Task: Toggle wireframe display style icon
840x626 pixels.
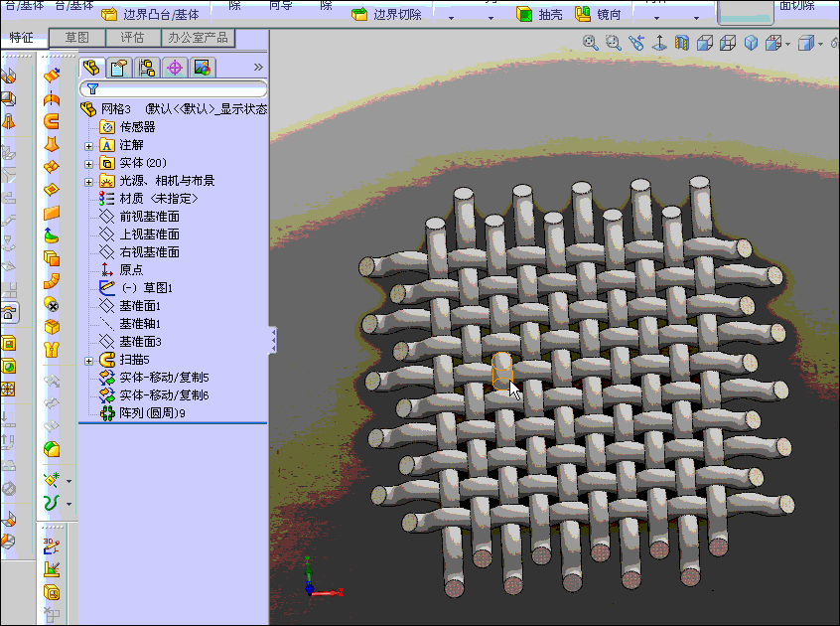Action: coord(728,43)
